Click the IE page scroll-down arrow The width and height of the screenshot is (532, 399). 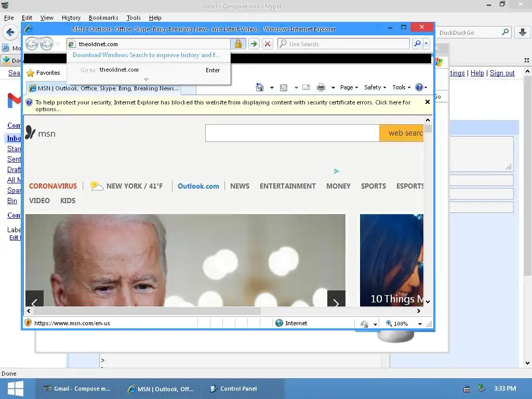point(428,302)
